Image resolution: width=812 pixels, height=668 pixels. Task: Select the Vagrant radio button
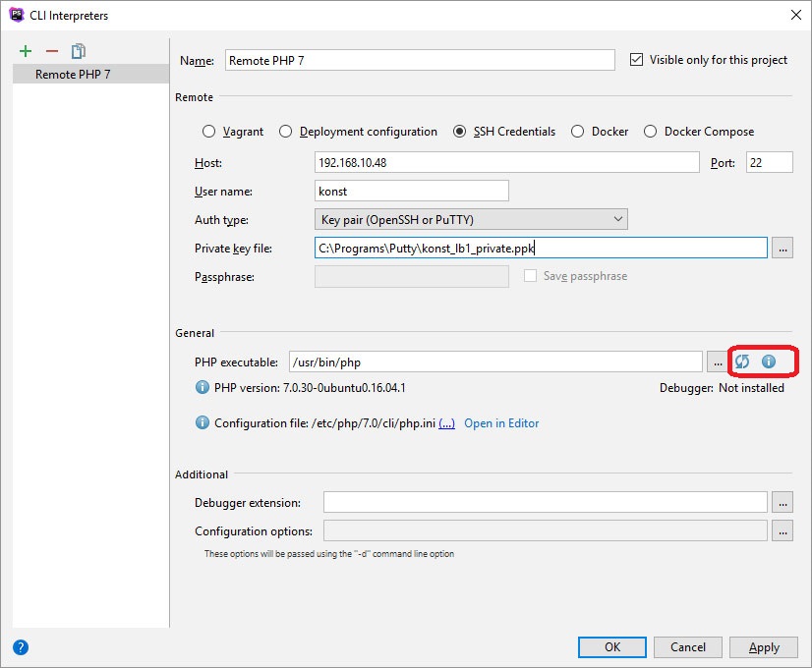[x=208, y=132]
